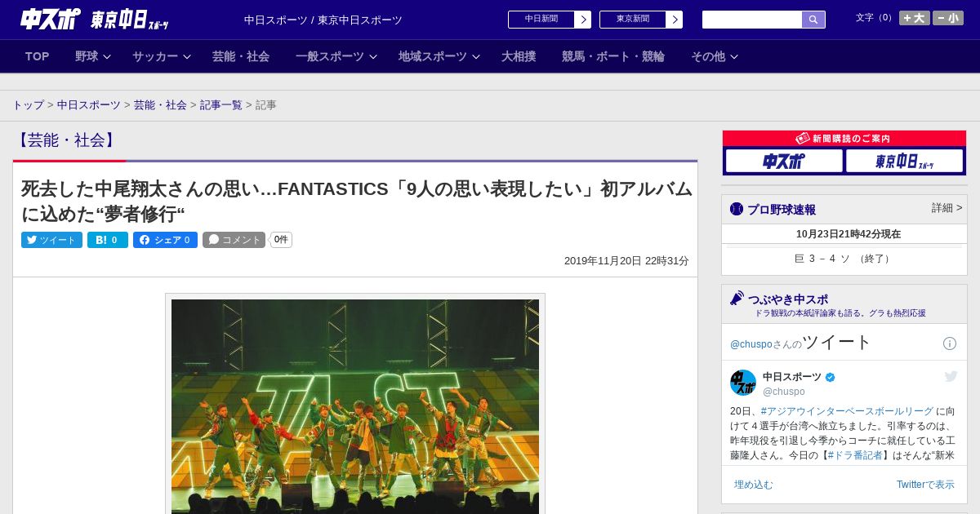Expand the 地域スポーツ dropdown menu
Image resolution: width=980 pixels, height=514 pixels.
click(439, 56)
